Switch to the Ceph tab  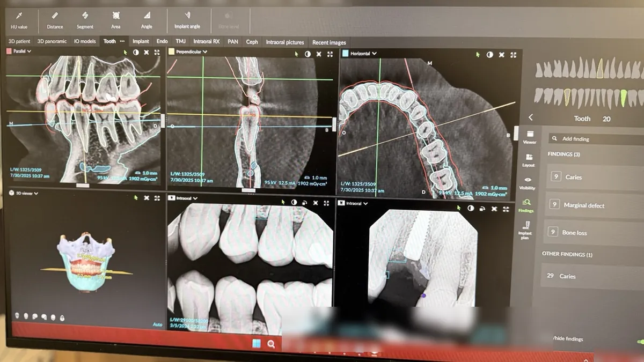click(252, 42)
